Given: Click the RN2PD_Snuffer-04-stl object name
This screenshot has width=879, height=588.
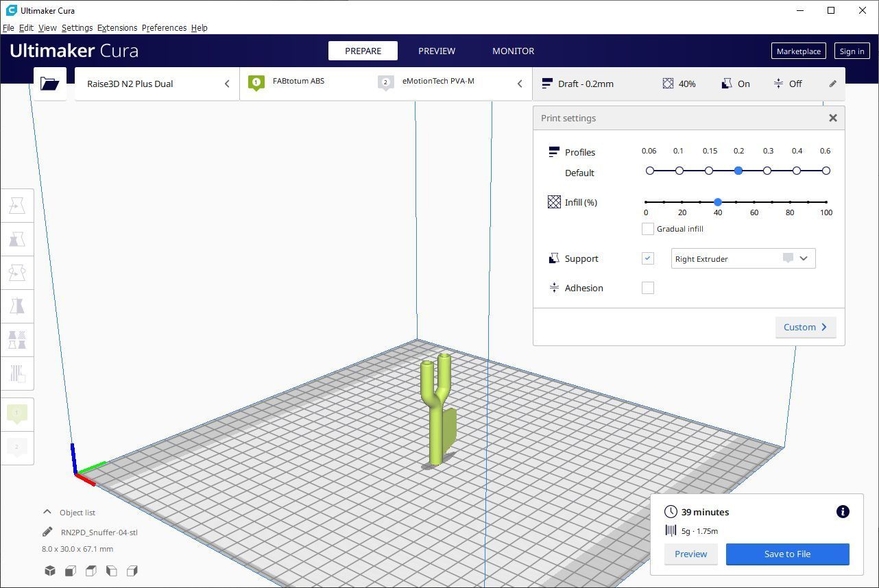Looking at the screenshot, I should coord(99,532).
